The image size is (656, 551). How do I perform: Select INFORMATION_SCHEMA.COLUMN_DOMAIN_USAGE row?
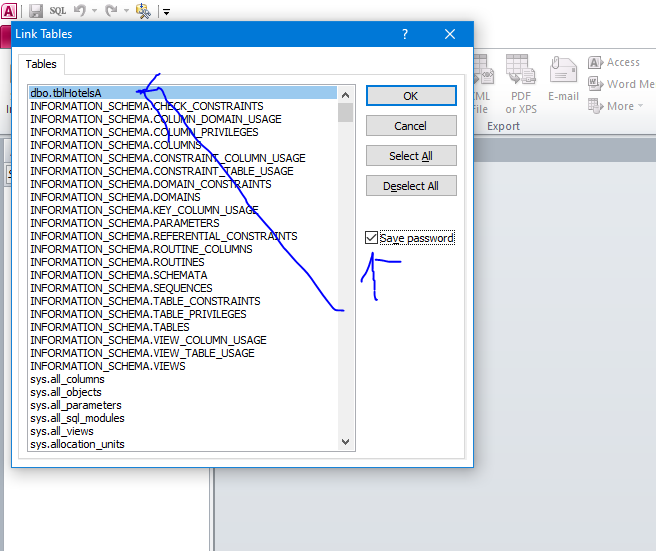[x=183, y=119]
